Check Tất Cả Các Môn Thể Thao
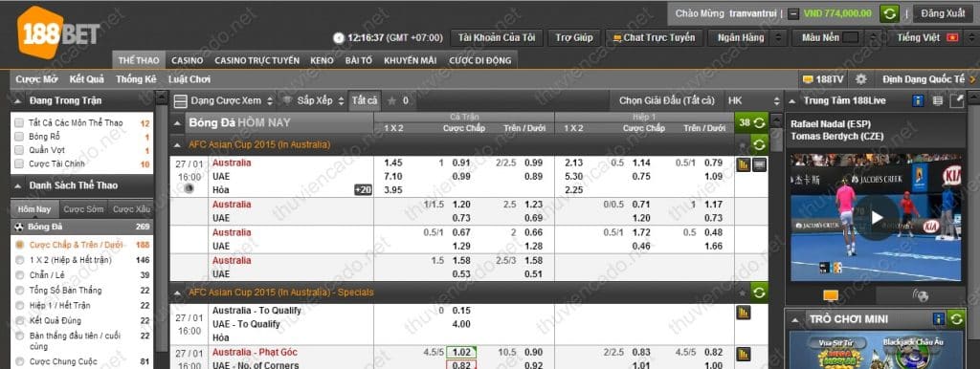This screenshot has width=980, height=369. (19, 123)
